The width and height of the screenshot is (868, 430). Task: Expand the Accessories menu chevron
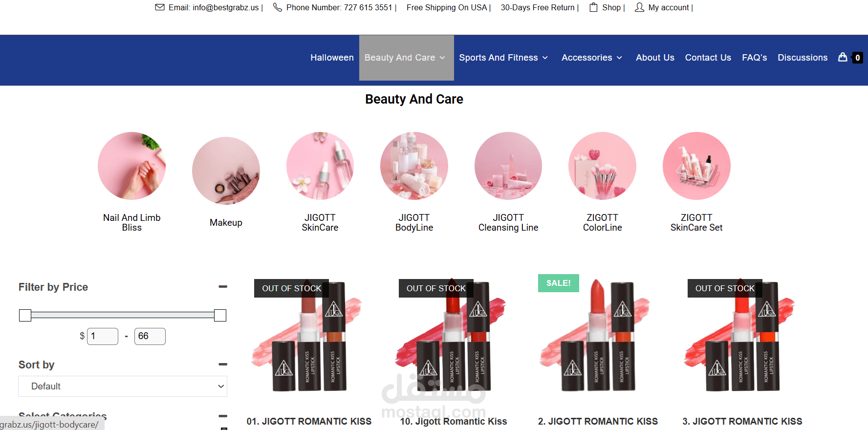click(619, 58)
